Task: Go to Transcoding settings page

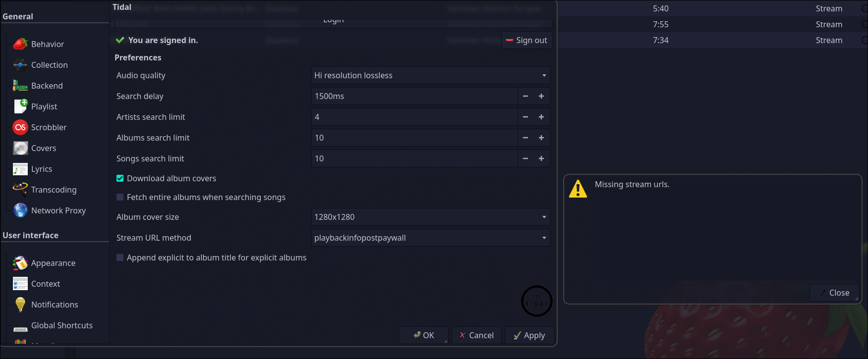Action: click(54, 190)
